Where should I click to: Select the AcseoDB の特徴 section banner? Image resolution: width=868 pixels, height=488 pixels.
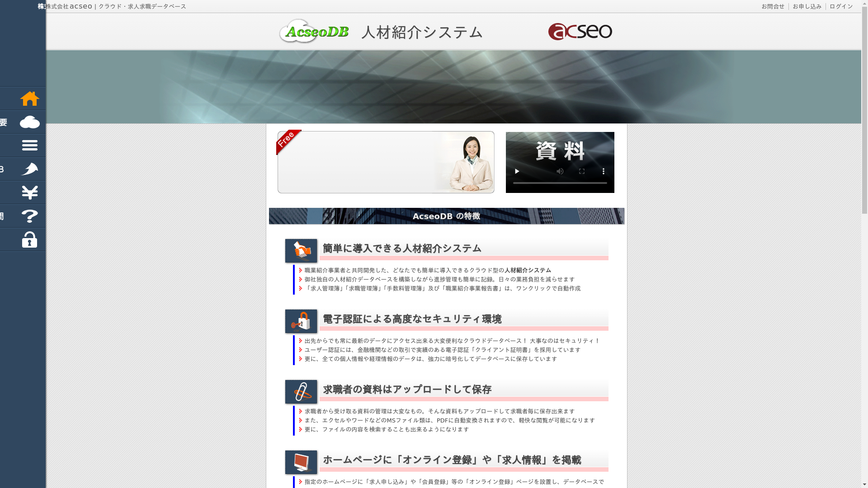click(447, 216)
